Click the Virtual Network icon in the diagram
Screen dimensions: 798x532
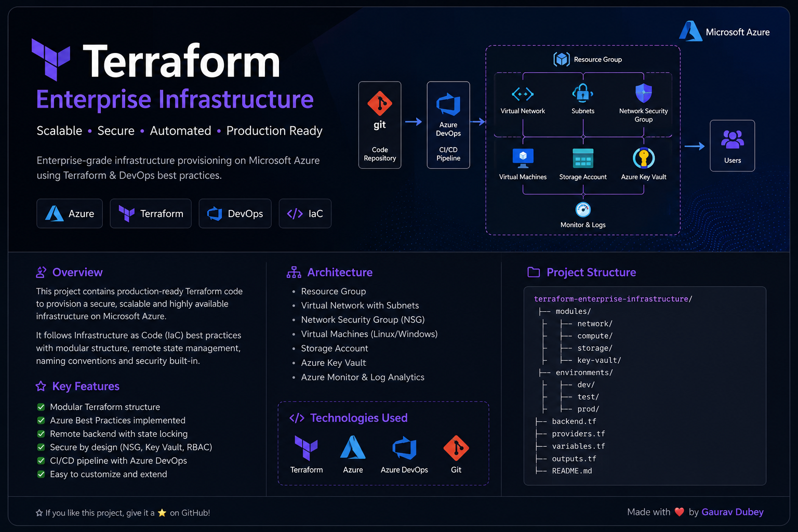click(x=523, y=94)
